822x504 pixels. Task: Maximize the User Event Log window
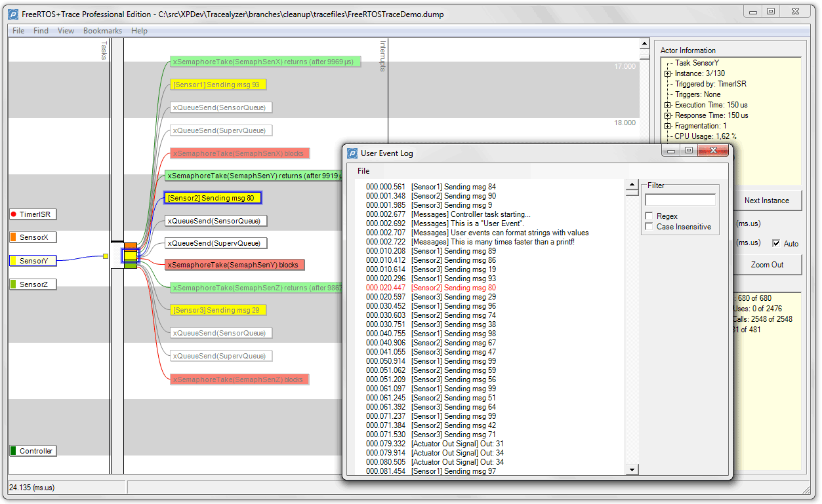[688, 151]
